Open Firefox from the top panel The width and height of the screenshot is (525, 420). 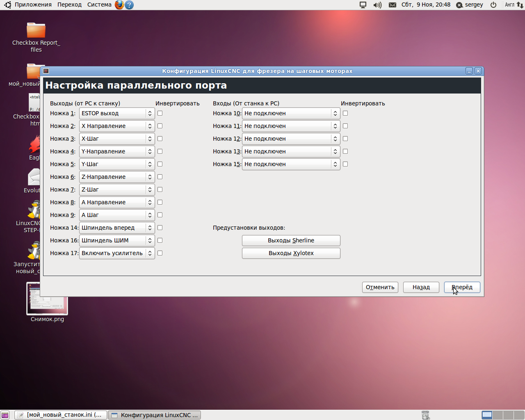[x=119, y=5]
